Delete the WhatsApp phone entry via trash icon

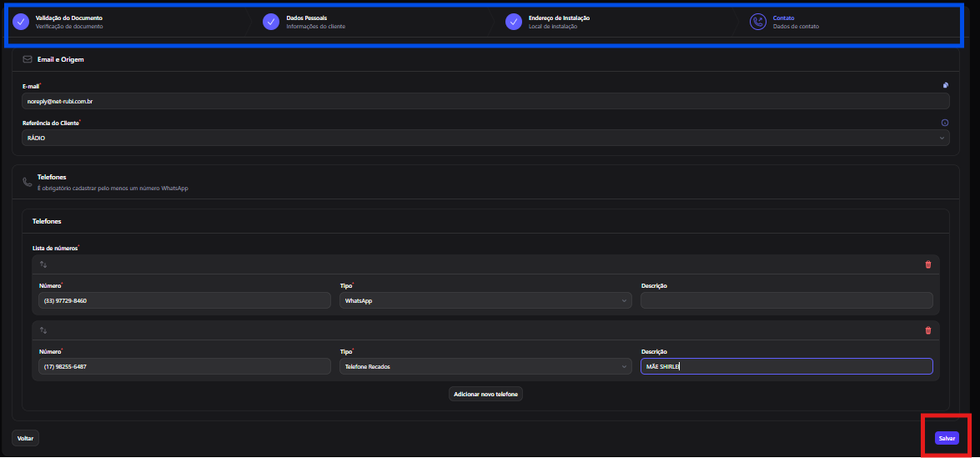tap(927, 264)
